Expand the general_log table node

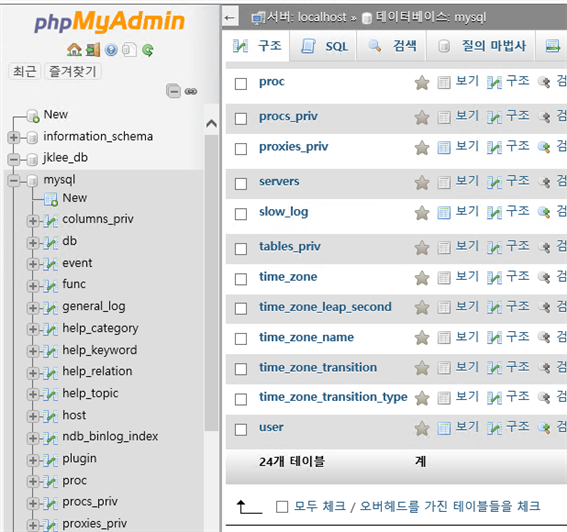33,308
